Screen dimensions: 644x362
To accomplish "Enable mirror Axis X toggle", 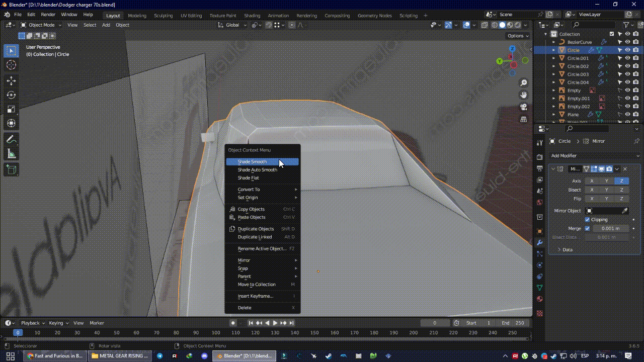I will point(592,181).
